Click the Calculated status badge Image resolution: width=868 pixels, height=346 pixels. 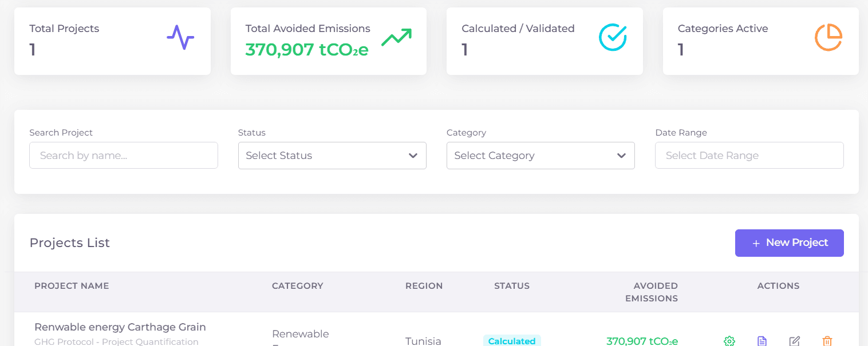click(512, 341)
